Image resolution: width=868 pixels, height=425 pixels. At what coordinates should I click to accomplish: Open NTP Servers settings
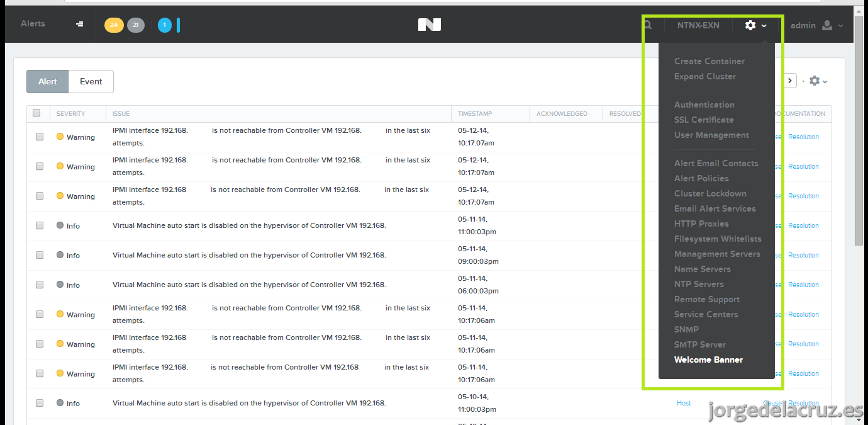click(699, 284)
